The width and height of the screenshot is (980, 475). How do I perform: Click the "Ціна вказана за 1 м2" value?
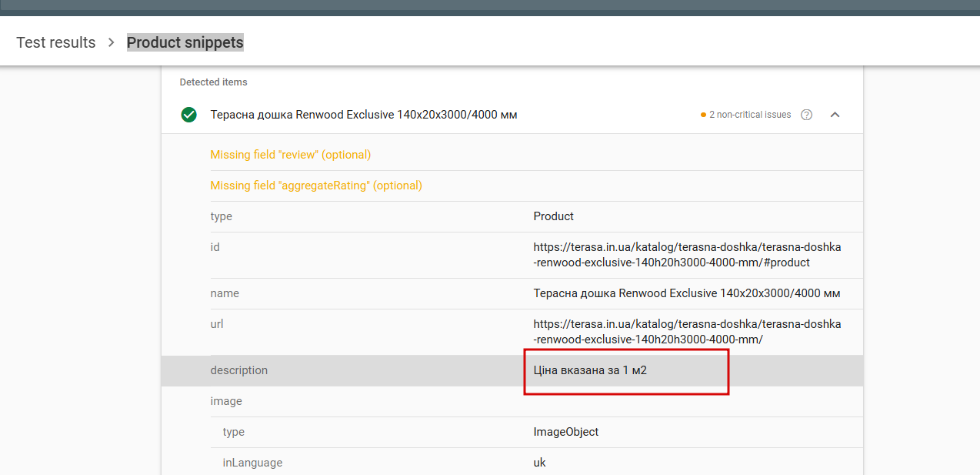590,370
